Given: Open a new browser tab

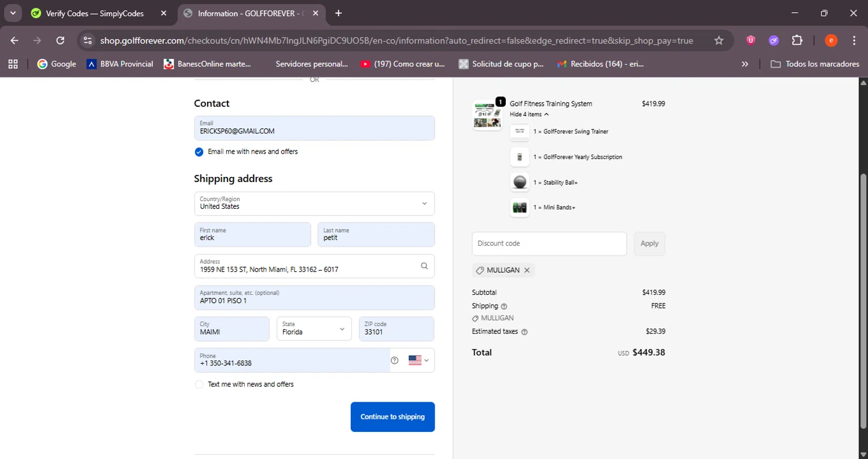Looking at the screenshot, I should [339, 13].
